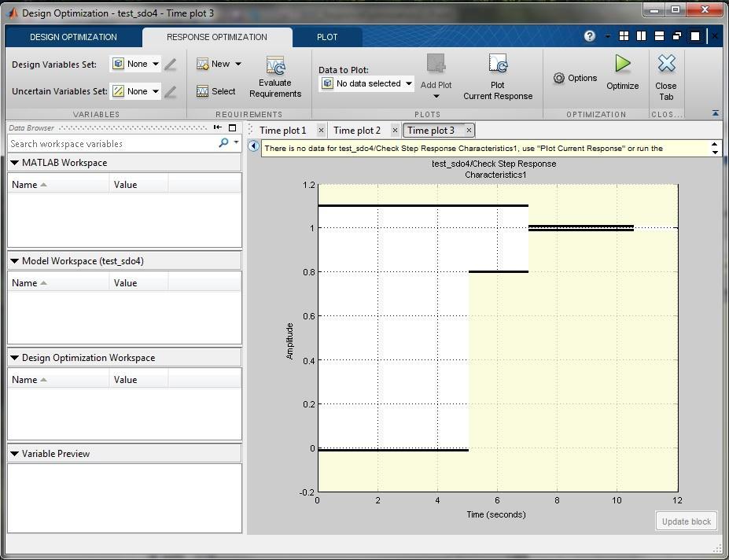Viewport: 729px width, 560px height.
Task: Click the Add Plot button
Action: pyautogui.click(x=436, y=77)
